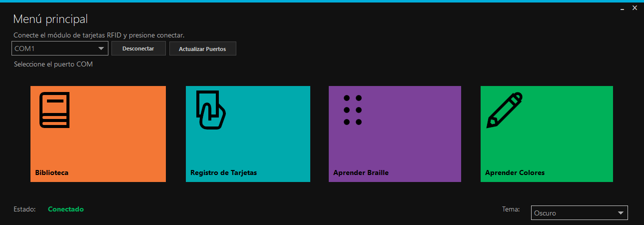
Task: Click the Menú principal heading
Action: pyautogui.click(x=50, y=19)
